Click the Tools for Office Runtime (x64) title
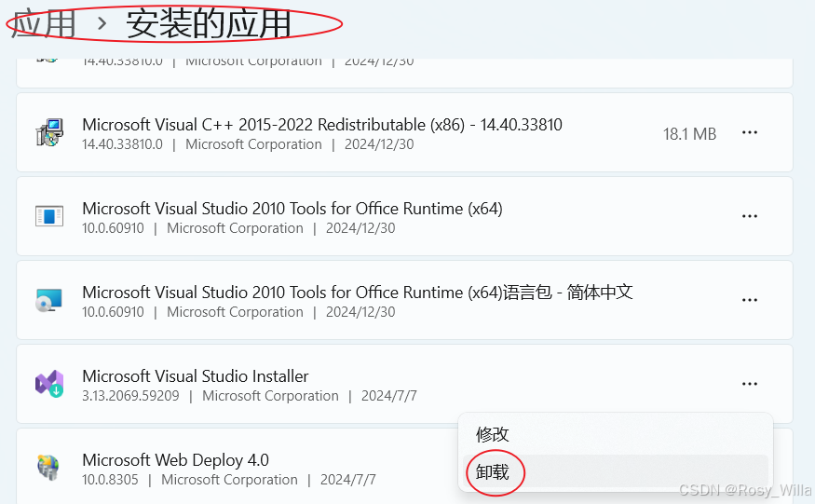The height and width of the screenshot is (504, 815). tap(292, 209)
